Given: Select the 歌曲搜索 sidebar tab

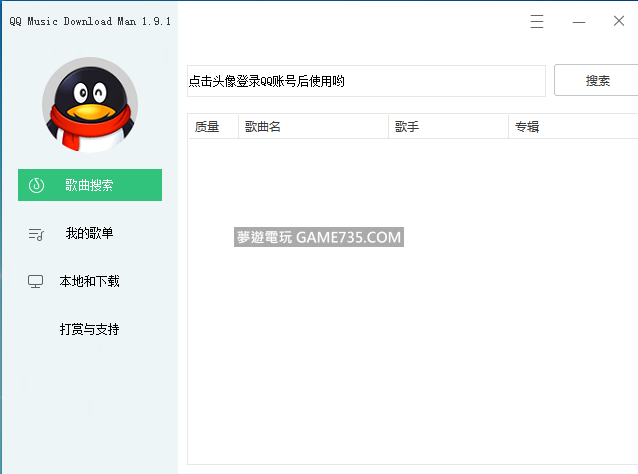Looking at the screenshot, I should pyautogui.click(x=90, y=185).
